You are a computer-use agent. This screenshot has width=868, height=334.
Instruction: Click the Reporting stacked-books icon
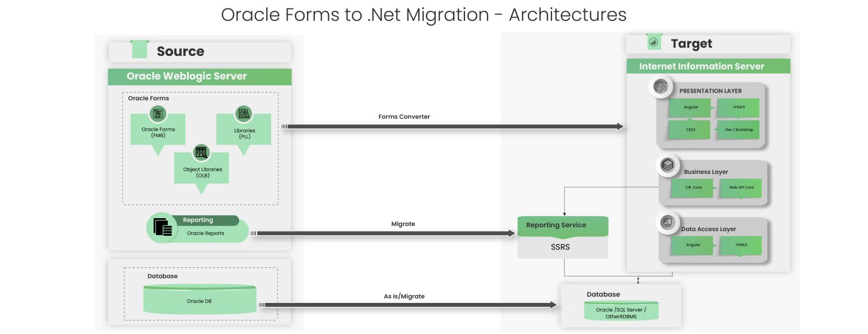click(x=162, y=227)
